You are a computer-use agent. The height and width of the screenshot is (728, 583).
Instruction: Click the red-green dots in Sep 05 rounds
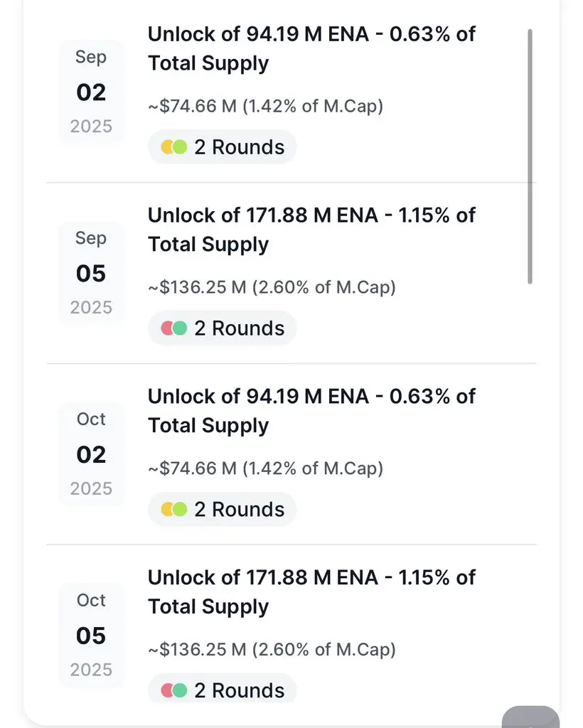click(174, 328)
